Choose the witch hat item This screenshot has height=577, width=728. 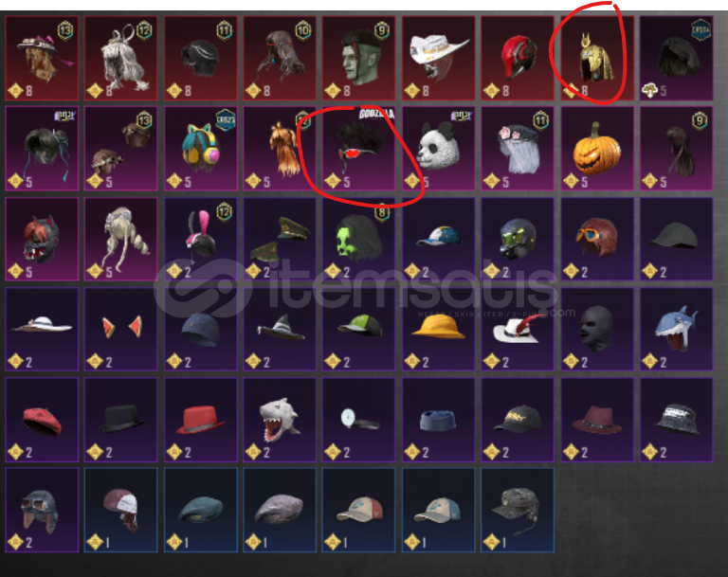tap(280, 329)
